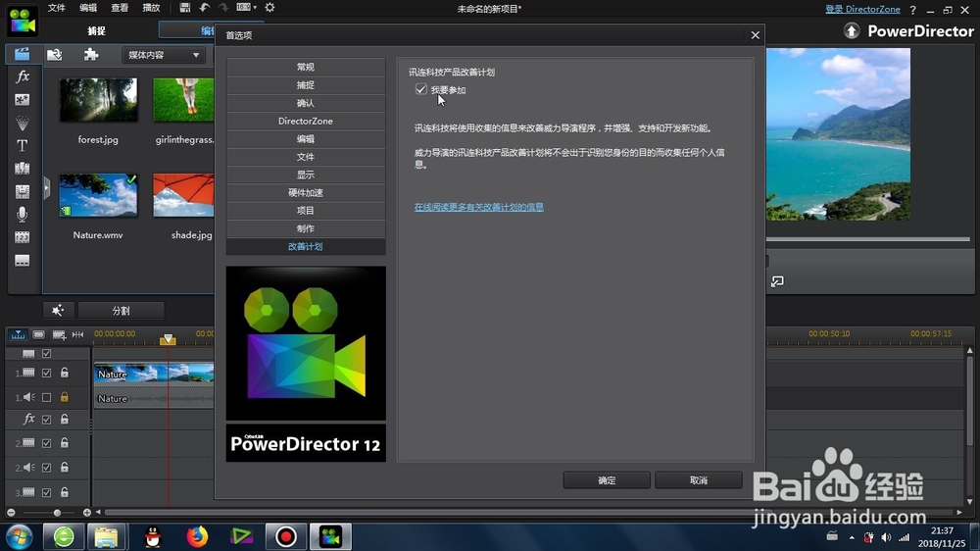
Task: Open the 媒体内容 dropdown
Action: [163, 55]
